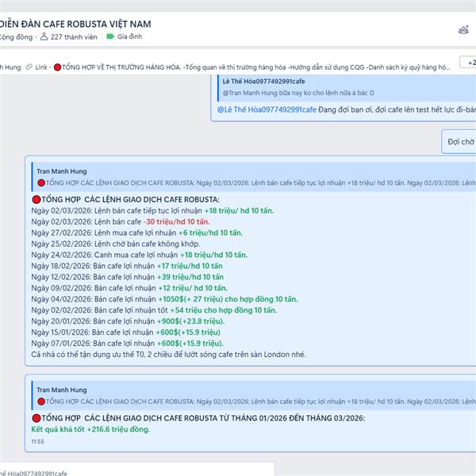Select the line Ngày 15/01/2026 +600$
The width and height of the screenshot is (476, 476).
coord(126,332)
